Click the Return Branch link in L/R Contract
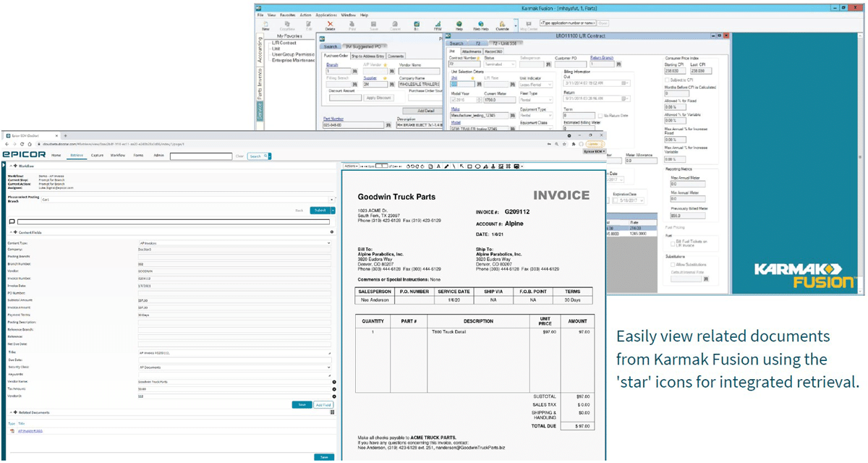 602,57
